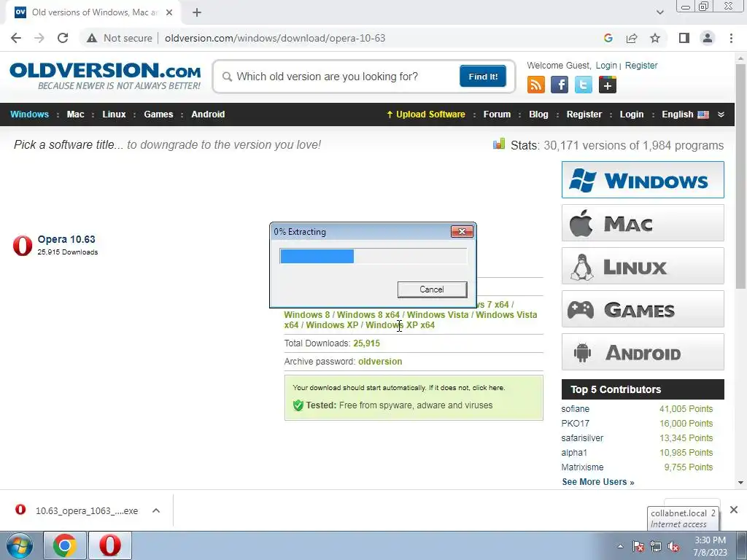
Task: Reload the oldversion.com page
Action: [63, 38]
